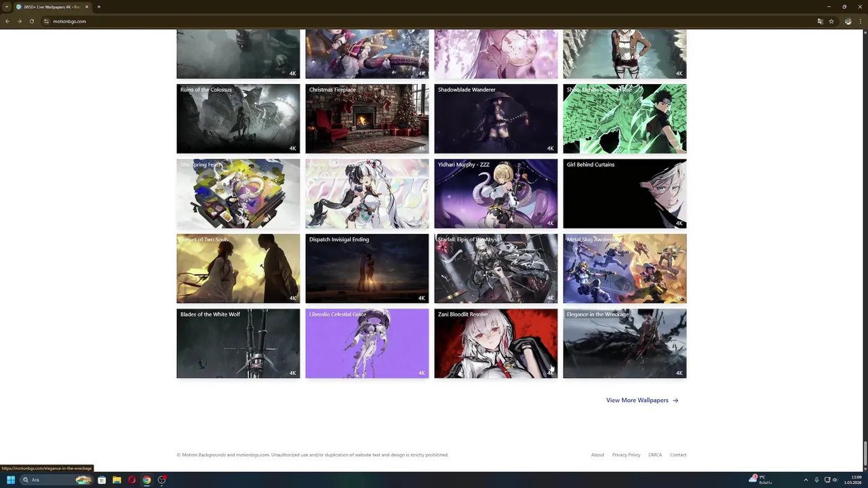Open Ruins of the Colossus wallpaper
868x488 pixels.
point(238,119)
